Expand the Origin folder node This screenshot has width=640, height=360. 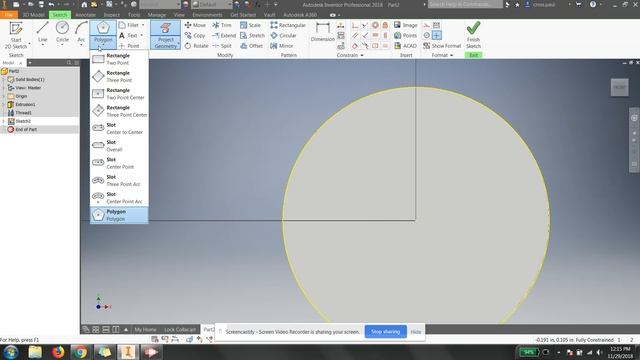click(4, 96)
